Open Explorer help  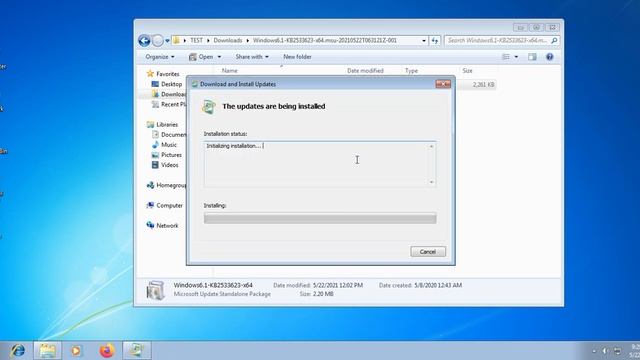click(549, 57)
